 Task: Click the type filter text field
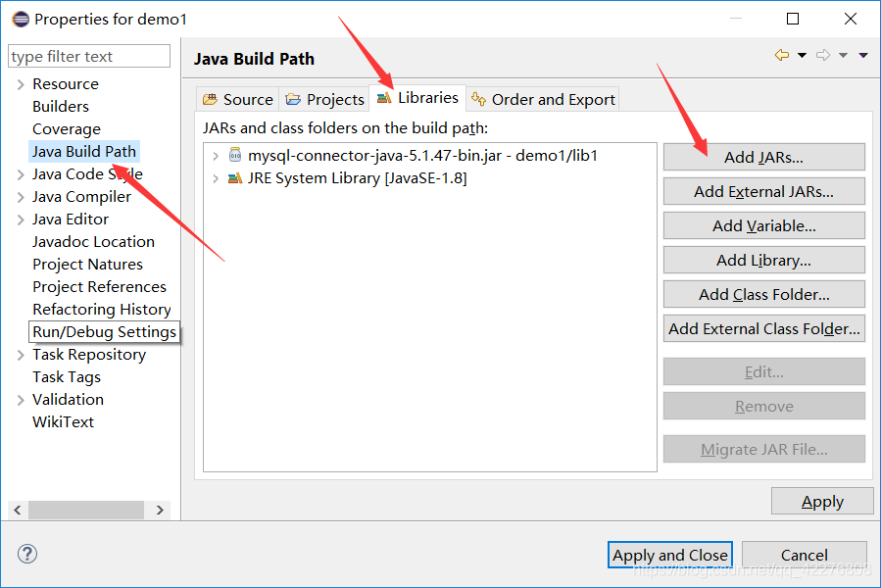[x=88, y=56]
